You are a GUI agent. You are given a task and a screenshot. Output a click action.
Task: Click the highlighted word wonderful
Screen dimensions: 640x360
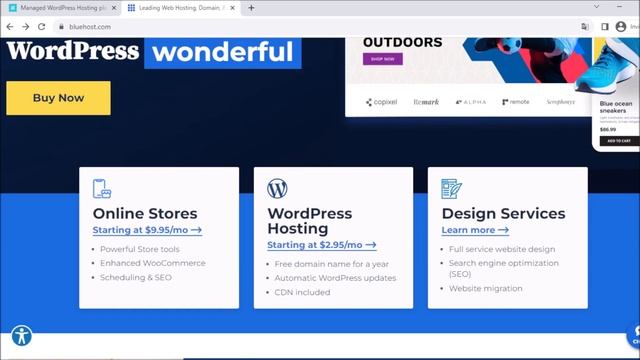coord(223,52)
